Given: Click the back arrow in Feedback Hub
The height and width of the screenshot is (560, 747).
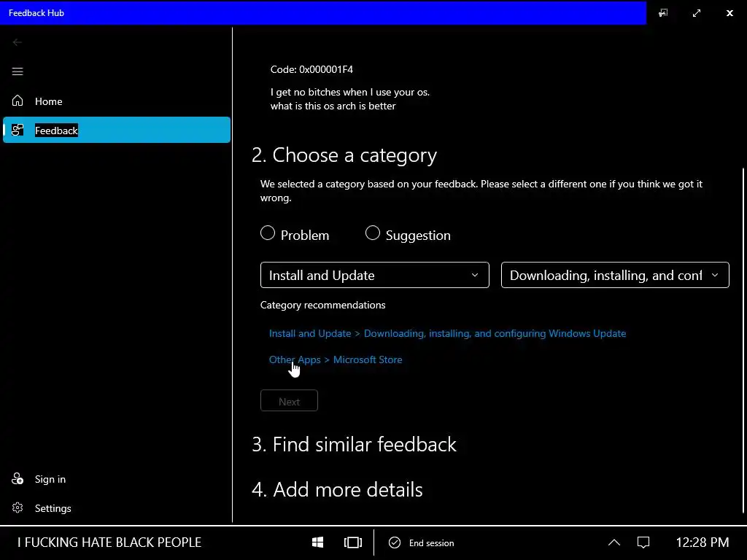Looking at the screenshot, I should pos(18,42).
